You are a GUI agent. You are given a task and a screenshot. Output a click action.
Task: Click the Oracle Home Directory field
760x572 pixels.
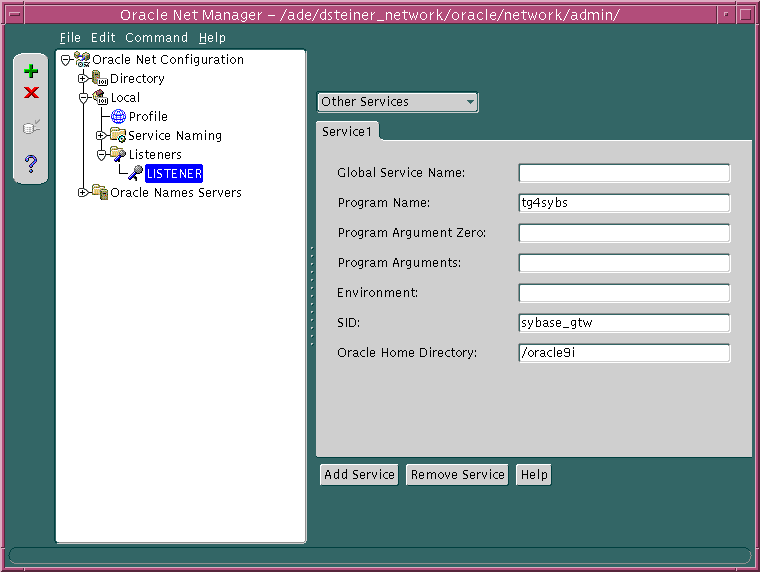[624, 353]
